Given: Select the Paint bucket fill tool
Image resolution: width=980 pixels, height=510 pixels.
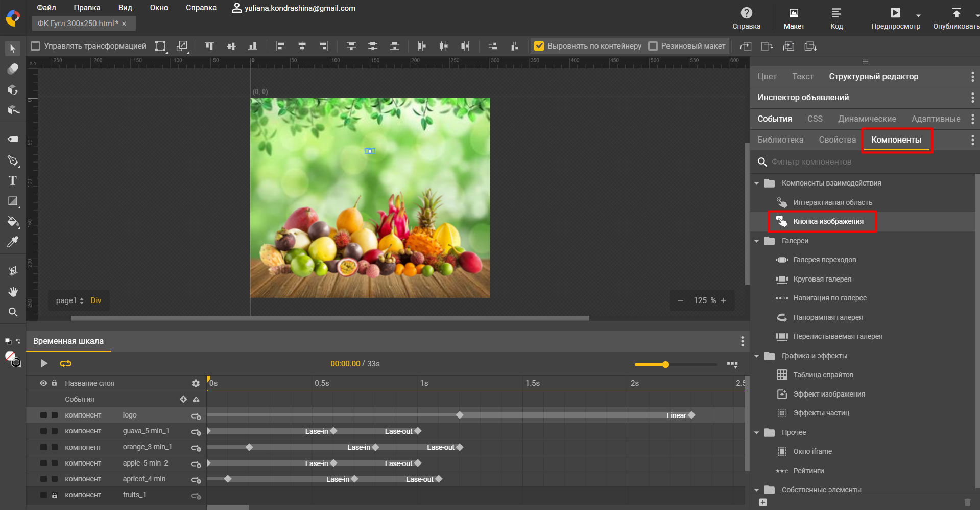Looking at the screenshot, I should click(13, 222).
